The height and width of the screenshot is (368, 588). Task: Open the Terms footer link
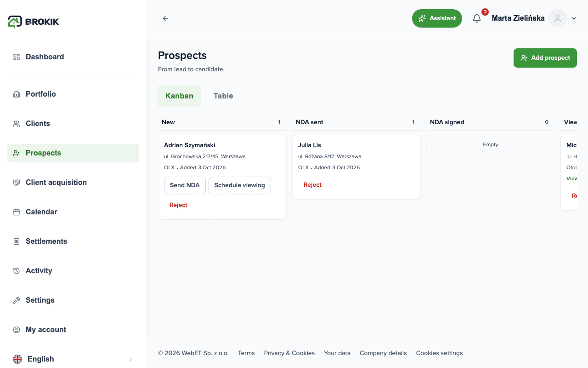tap(246, 353)
